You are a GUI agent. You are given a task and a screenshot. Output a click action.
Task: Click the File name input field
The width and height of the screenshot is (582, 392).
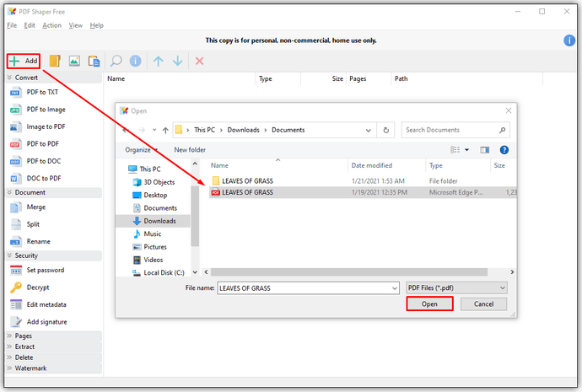click(308, 288)
